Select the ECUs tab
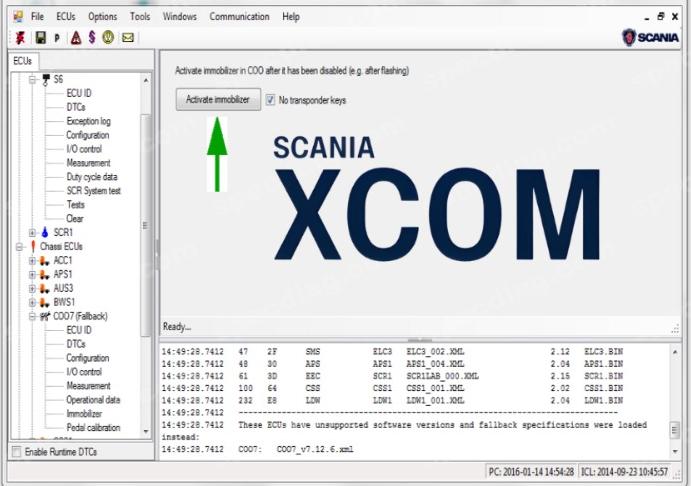This screenshot has height=486, width=691. (22, 60)
